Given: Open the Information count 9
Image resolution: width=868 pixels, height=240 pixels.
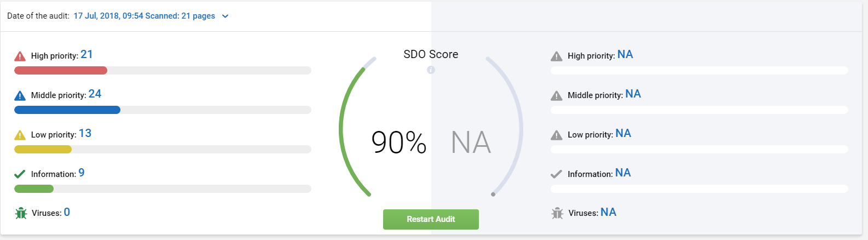Looking at the screenshot, I should pos(82,173).
